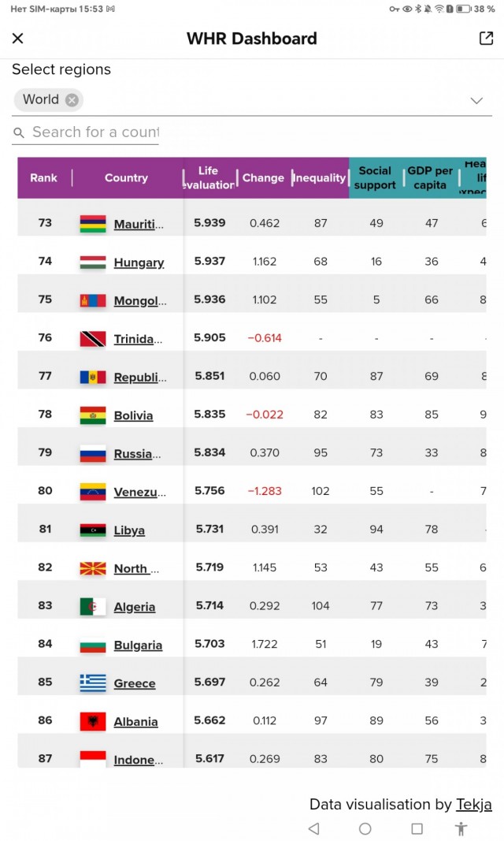Sort by Life evaluation column header

[208, 178]
